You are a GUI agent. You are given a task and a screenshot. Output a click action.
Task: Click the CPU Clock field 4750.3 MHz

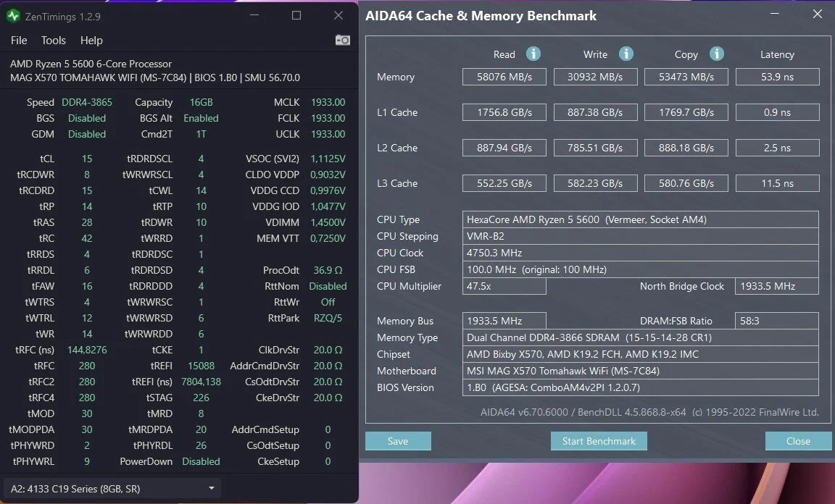click(x=640, y=253)
